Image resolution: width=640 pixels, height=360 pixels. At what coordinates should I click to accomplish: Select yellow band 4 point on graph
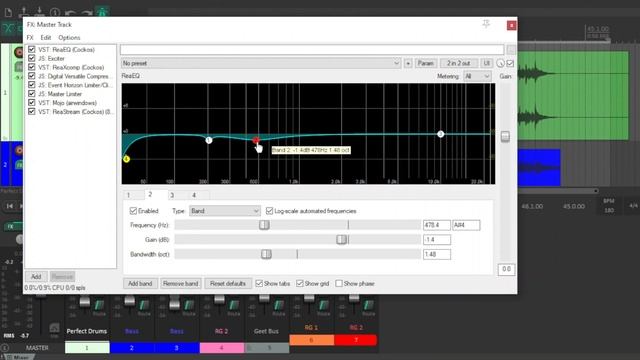(x=127, y=159)
